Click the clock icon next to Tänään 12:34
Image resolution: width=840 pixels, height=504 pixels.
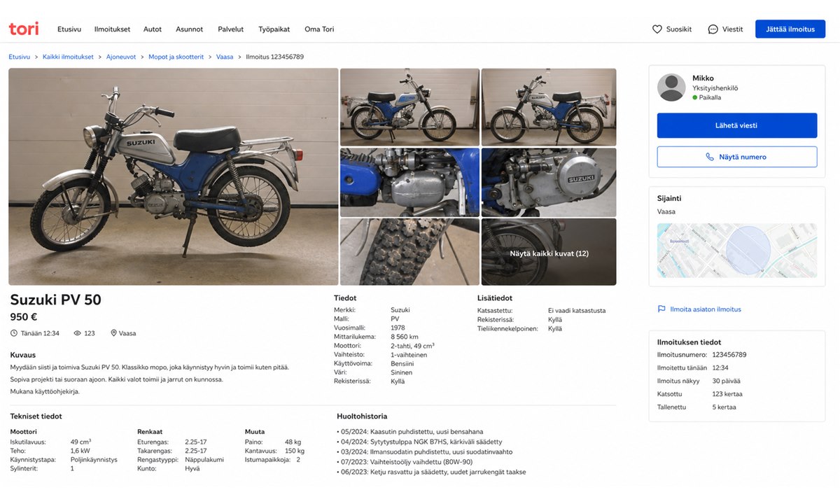[14, 333]
